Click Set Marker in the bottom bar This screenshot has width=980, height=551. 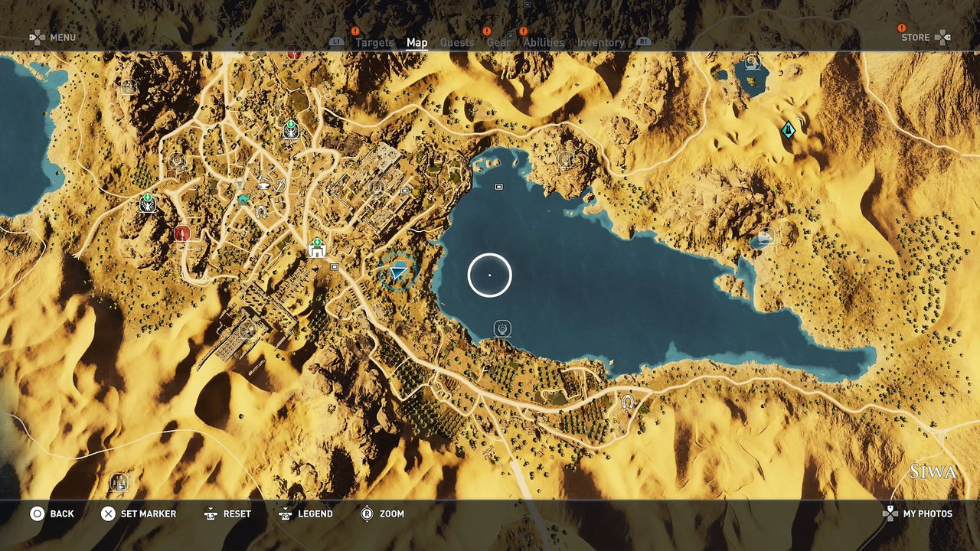(x=139, y=514)
